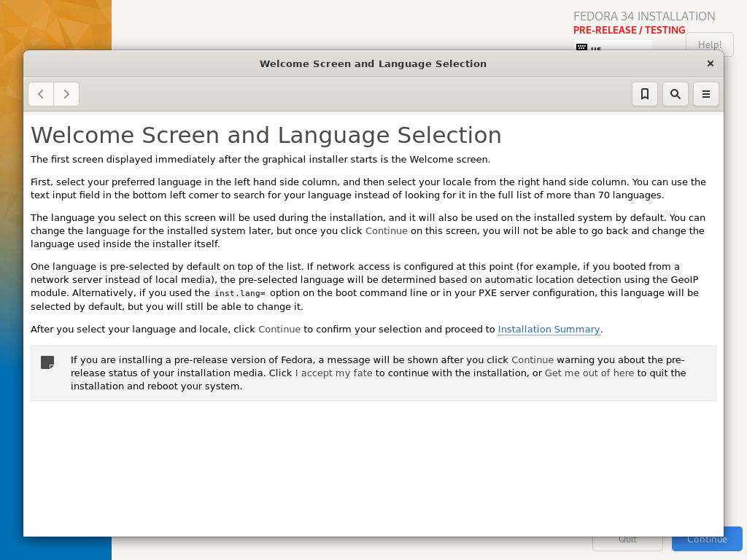Click the "Get me out of here" text
This screenshot has width=747, height=560.
pos(589,373)
